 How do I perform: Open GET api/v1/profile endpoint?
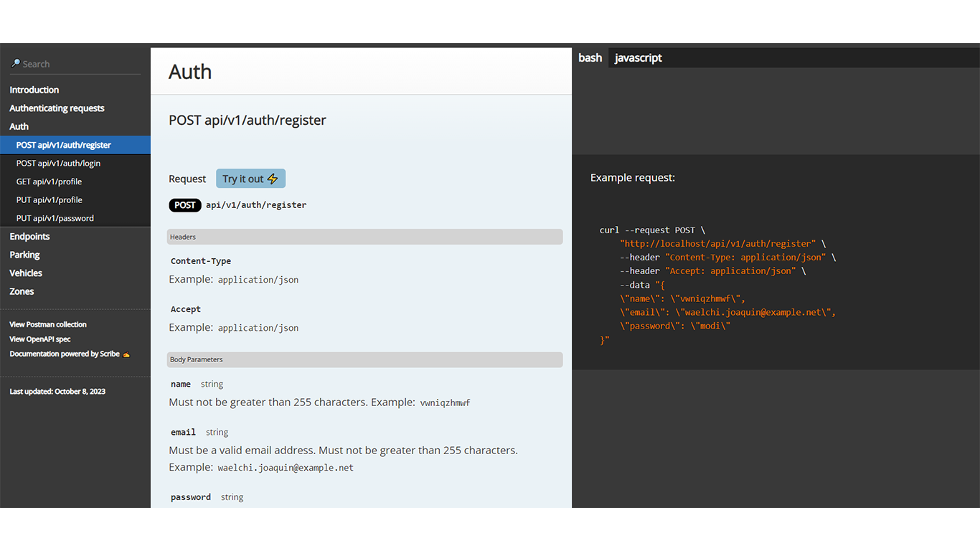tap(75, 182)
